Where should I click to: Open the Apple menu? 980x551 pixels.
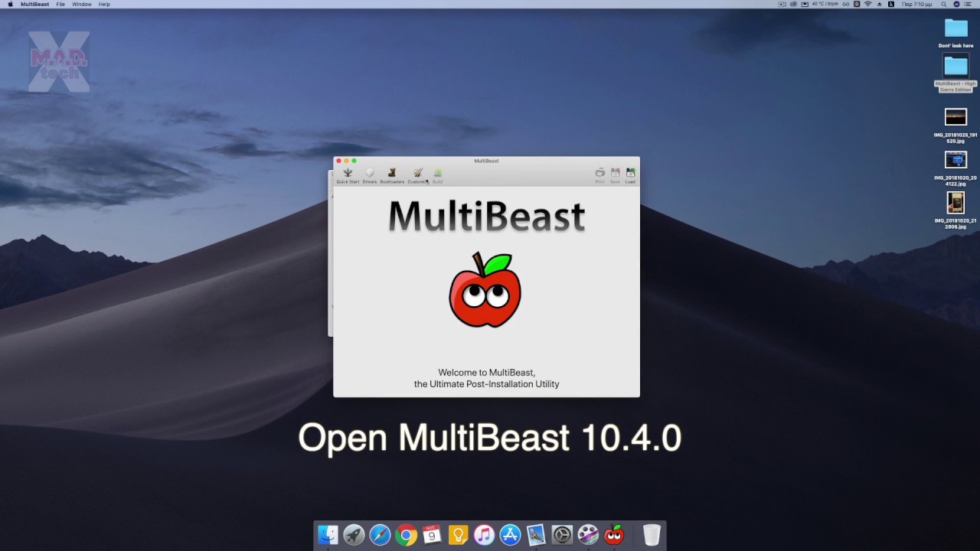tap(10, 4)
